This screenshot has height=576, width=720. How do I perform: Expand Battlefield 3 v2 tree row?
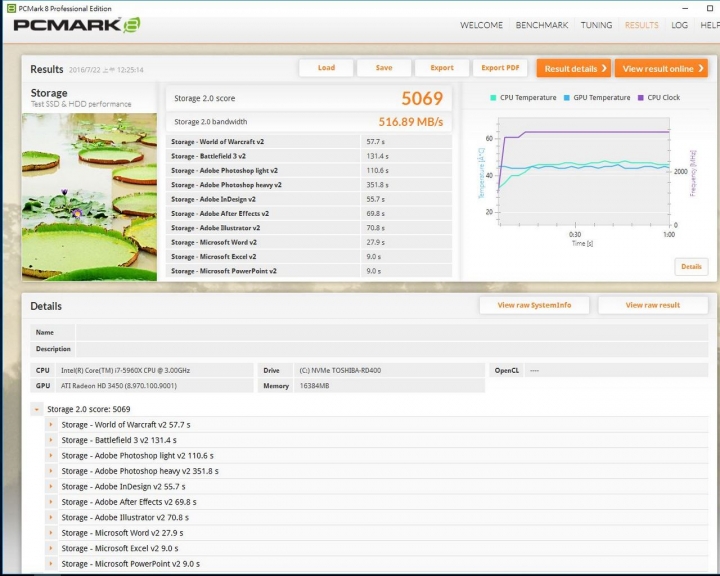point(51,440)
